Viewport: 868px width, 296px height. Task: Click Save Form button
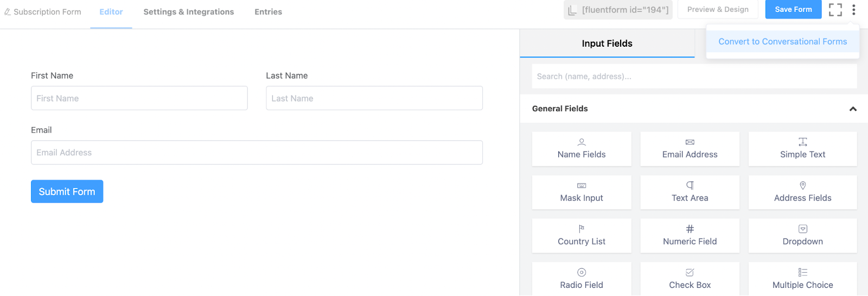click(793, 10)
